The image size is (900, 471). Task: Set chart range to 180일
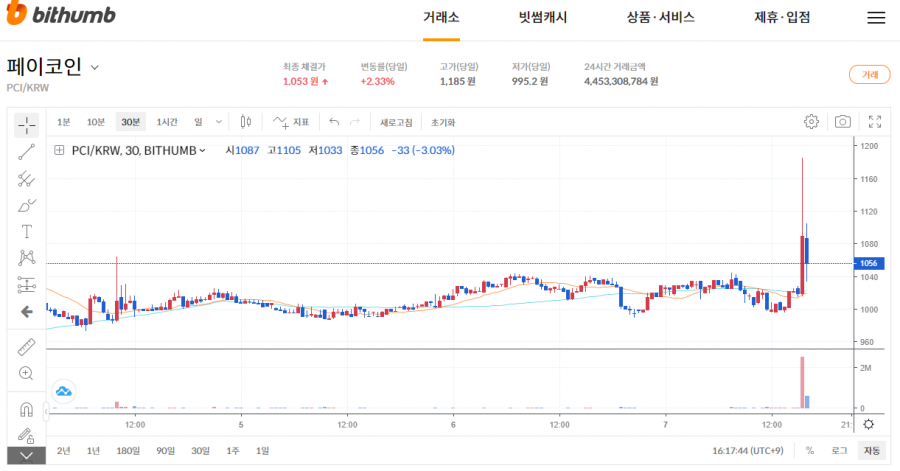[128, 451]
